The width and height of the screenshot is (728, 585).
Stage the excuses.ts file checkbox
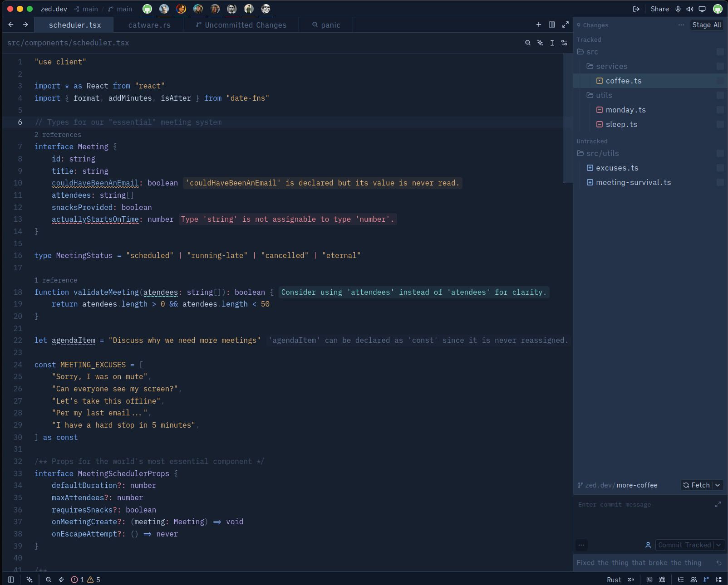tap(720, 168)
